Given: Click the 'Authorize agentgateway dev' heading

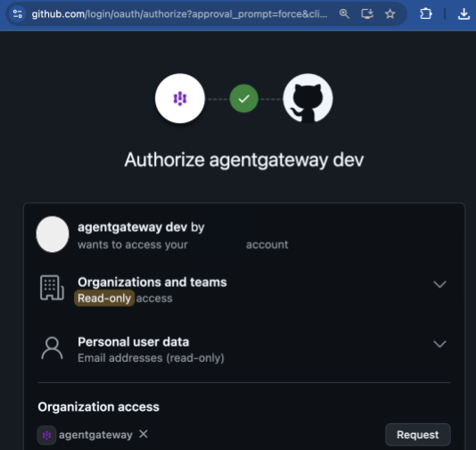Looking at the screenshot, I should click(x=243, y=160).
